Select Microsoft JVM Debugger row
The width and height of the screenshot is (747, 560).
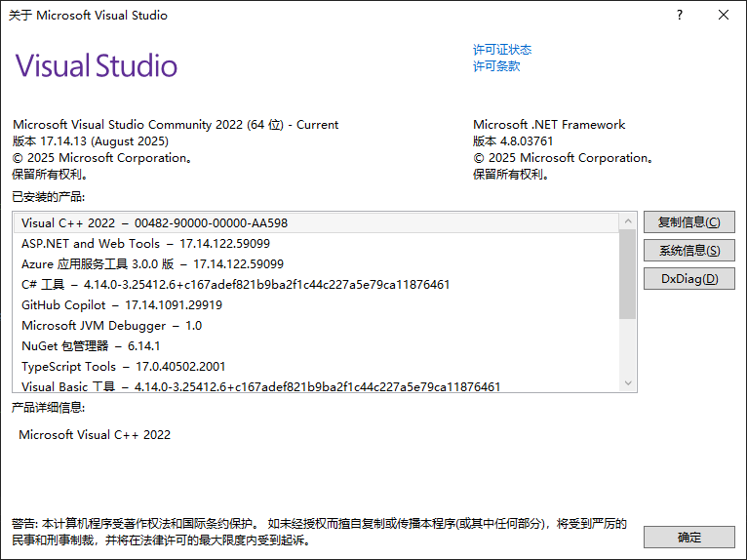(316, 326)
